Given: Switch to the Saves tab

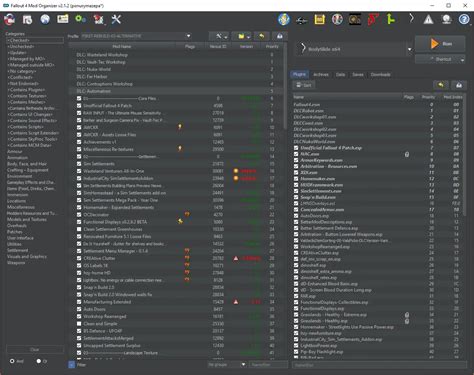Looking at the screenshot, I should pyautogui.click(x=358, y=75).
